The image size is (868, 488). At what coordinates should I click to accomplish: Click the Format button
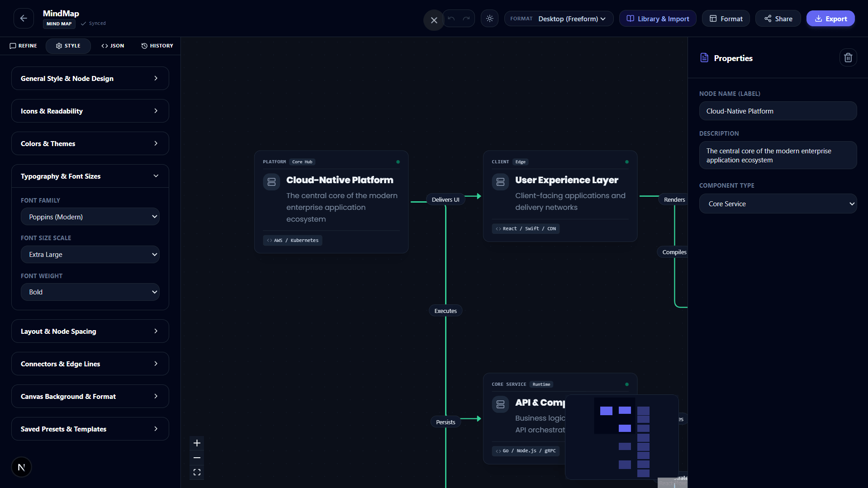click(x=726, y=19)
